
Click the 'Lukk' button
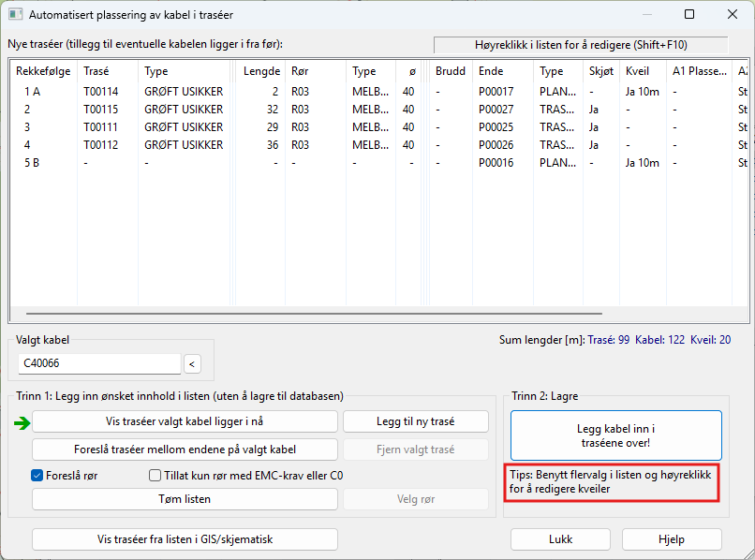coord(560,539)
